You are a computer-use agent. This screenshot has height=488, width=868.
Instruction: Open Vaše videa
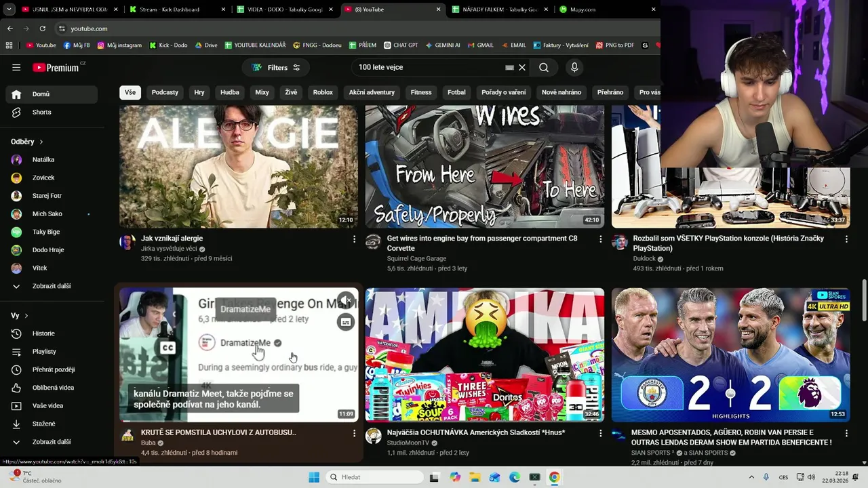pos(51,406)
